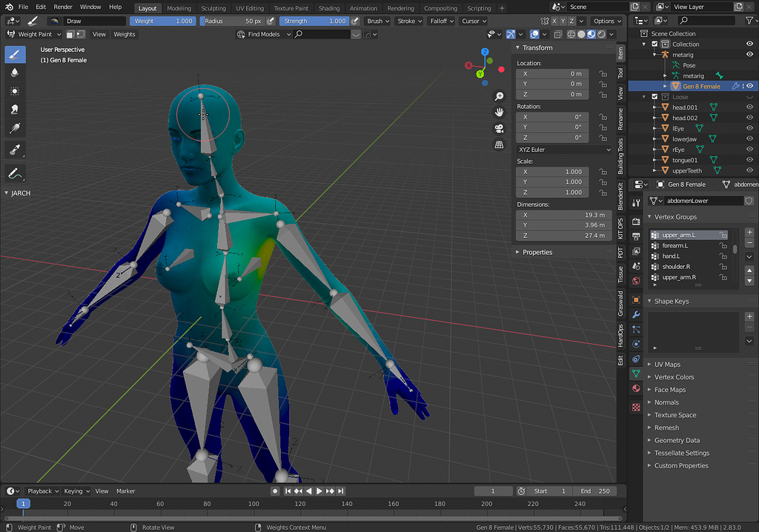Toggle visibility of the Gen 8 Female object
This screenshot has width=759, height=532.
point(749,85)
